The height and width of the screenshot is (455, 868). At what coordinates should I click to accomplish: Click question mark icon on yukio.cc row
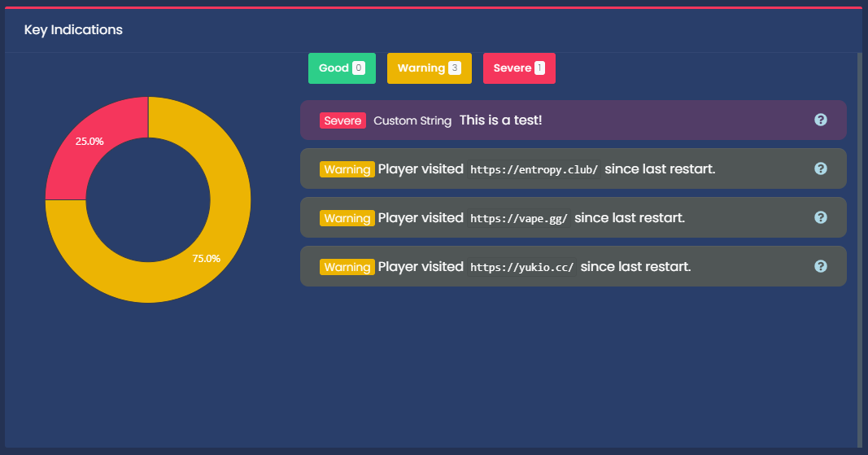820,266
